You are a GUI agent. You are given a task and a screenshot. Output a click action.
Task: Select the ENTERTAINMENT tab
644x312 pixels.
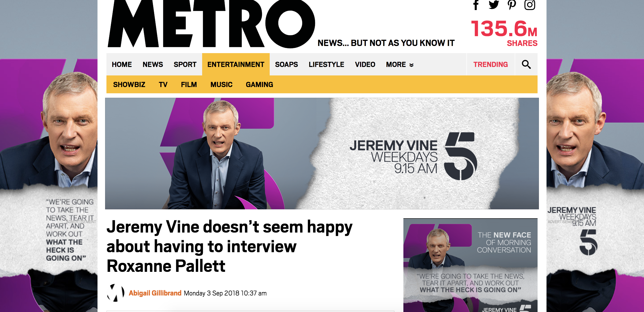(236, 64)
